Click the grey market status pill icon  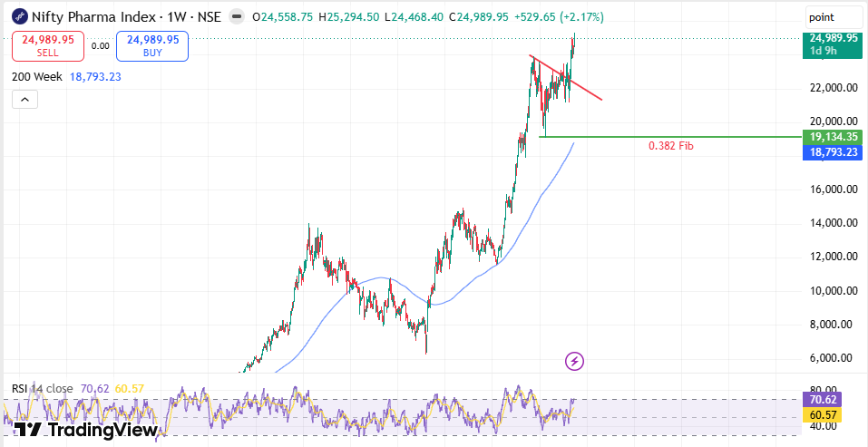[237, 17]
